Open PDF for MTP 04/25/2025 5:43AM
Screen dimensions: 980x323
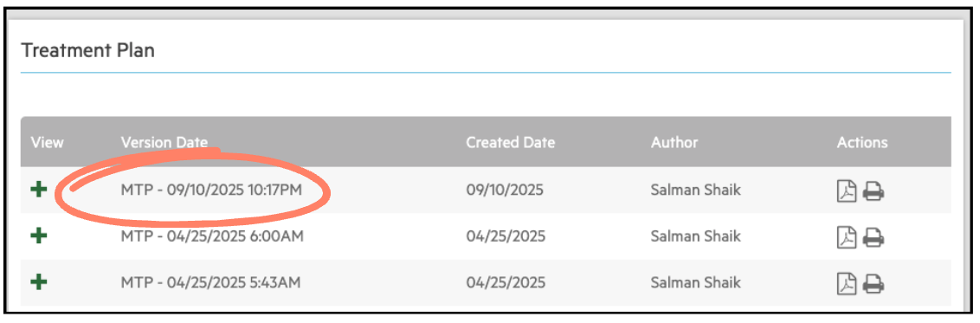tap(847, 283)
